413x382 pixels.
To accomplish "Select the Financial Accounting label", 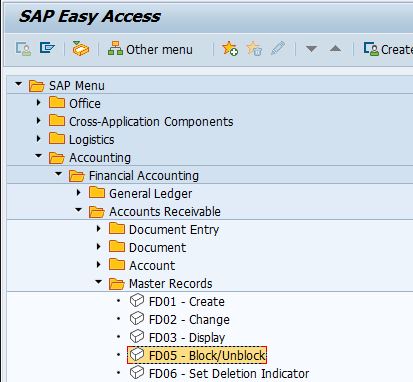I will (x=144, y=176).
